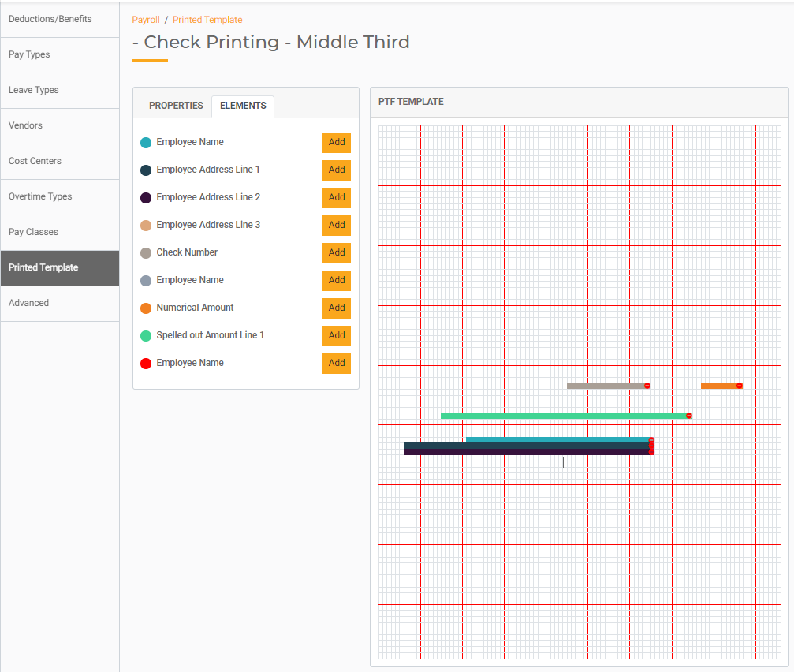Click 'Employee Address Line 2' label
794x672 pixels.
click(x=208, y=197)
